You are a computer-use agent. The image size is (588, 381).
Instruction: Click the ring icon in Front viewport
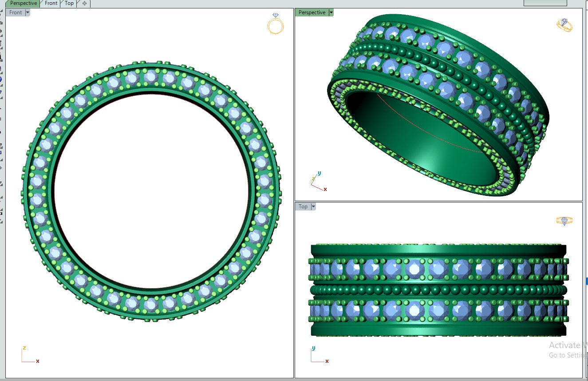[275, 24]
